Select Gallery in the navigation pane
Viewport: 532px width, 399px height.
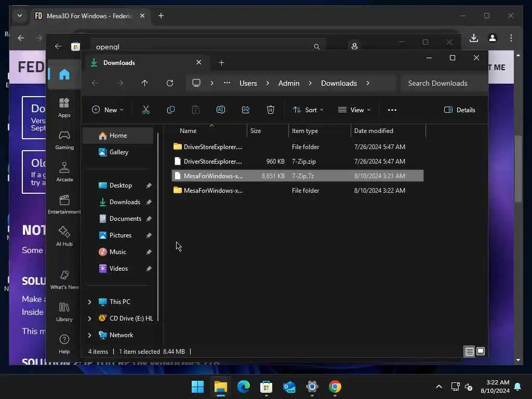(x=118, y=152)
